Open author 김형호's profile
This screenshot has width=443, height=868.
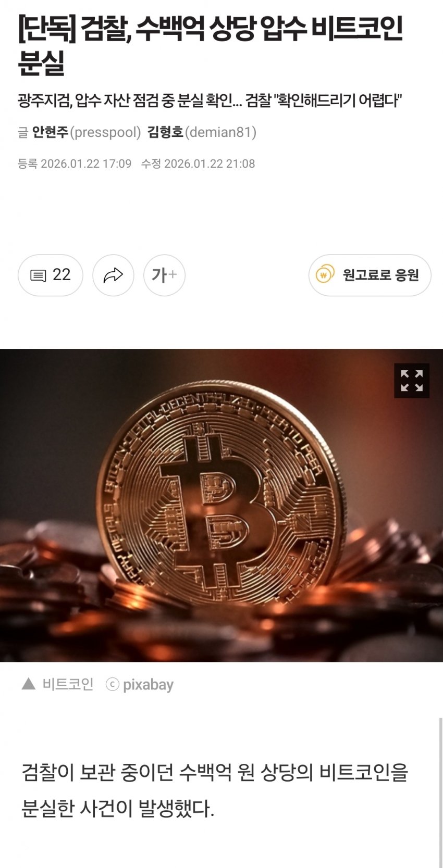166,132
